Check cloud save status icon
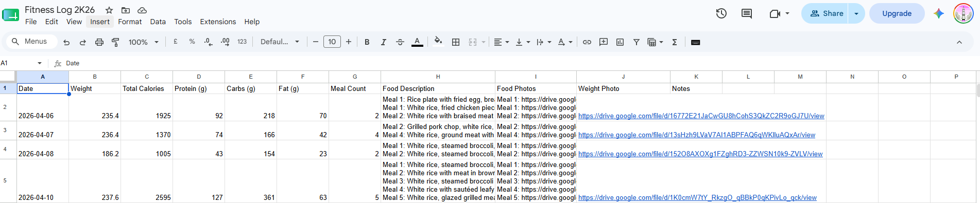Viewport: 980px width, 203px height. 142,10
